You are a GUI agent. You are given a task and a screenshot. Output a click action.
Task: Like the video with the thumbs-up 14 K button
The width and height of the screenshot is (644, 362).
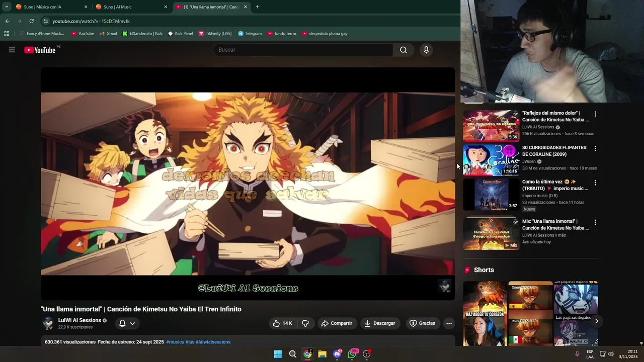pyautogui.click(x=282, y=323)
